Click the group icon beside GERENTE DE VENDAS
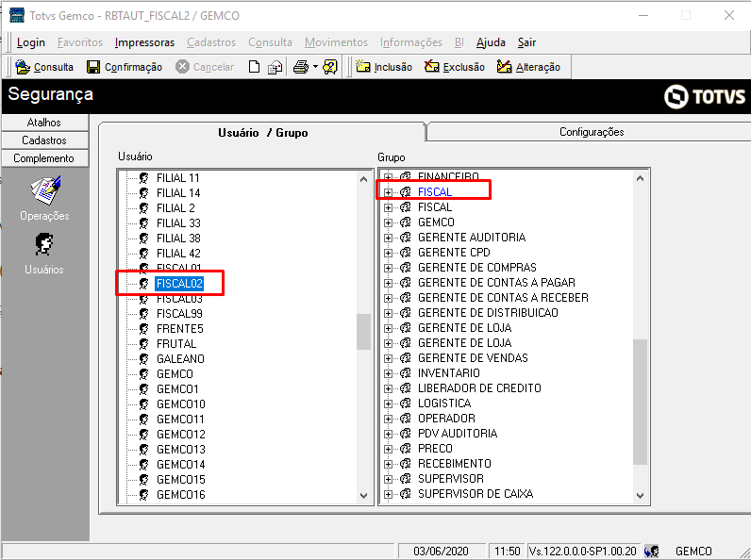 [x=405, y=358]
